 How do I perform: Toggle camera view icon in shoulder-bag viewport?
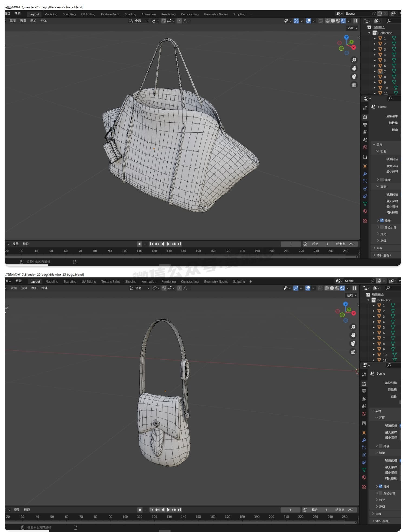(x=353, y=344)
